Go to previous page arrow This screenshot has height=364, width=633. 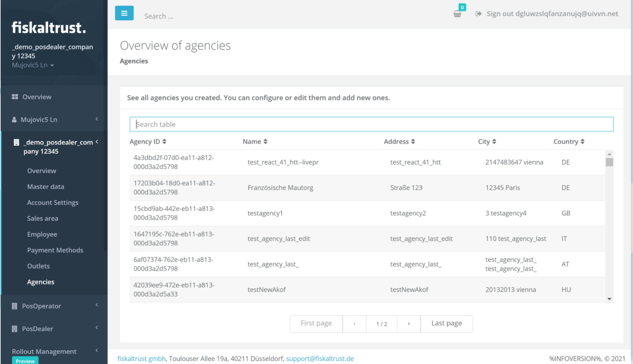pos(354,324)
